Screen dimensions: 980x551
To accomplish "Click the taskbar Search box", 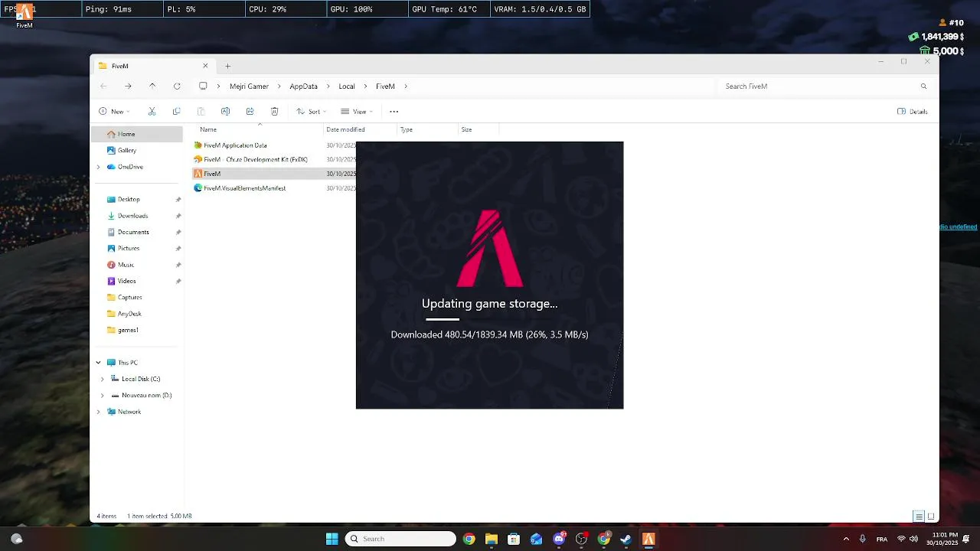I will pos(400,539).
